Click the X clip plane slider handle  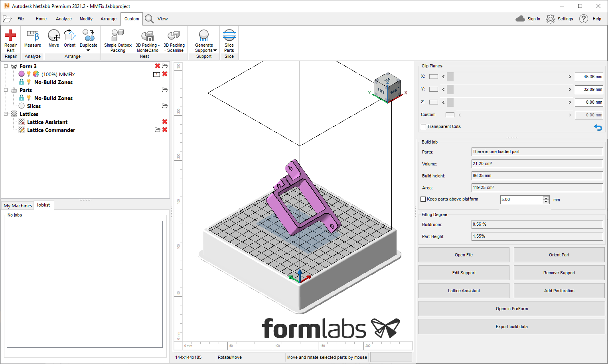click(450, 77)
